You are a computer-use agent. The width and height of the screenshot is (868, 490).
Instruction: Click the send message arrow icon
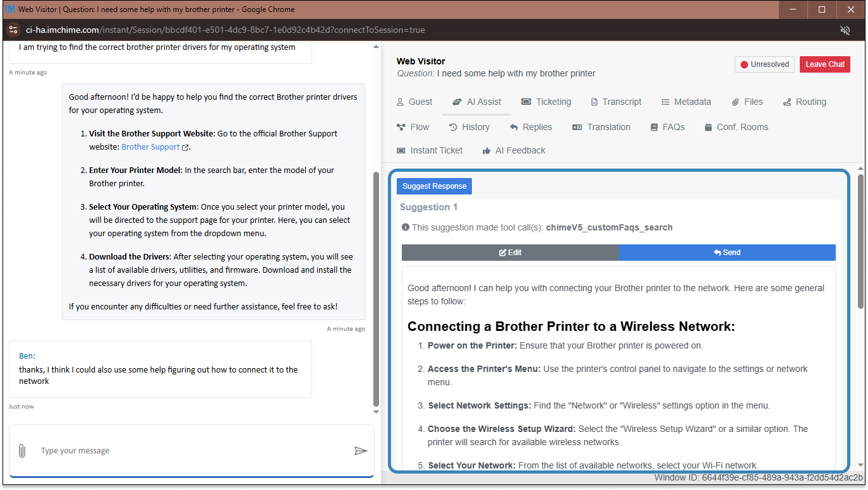[361, 451]
